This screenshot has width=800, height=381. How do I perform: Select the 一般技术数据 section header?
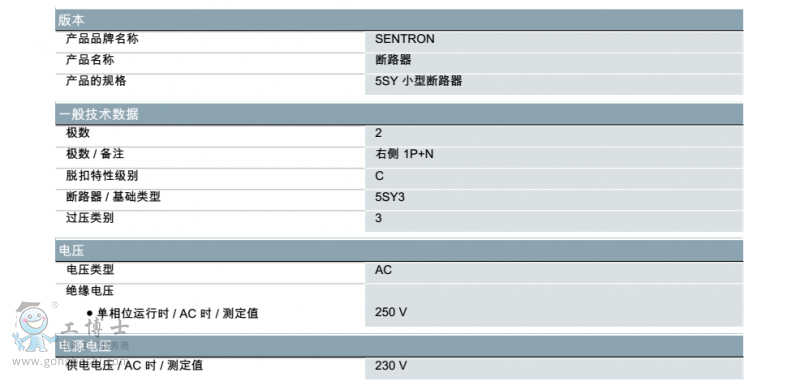399,114
